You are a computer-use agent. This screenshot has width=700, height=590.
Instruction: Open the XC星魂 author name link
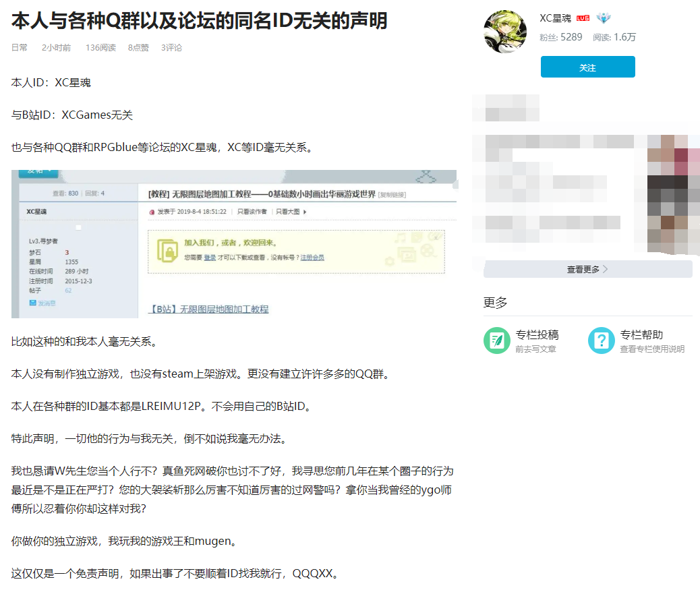click(x=555, y=18)
